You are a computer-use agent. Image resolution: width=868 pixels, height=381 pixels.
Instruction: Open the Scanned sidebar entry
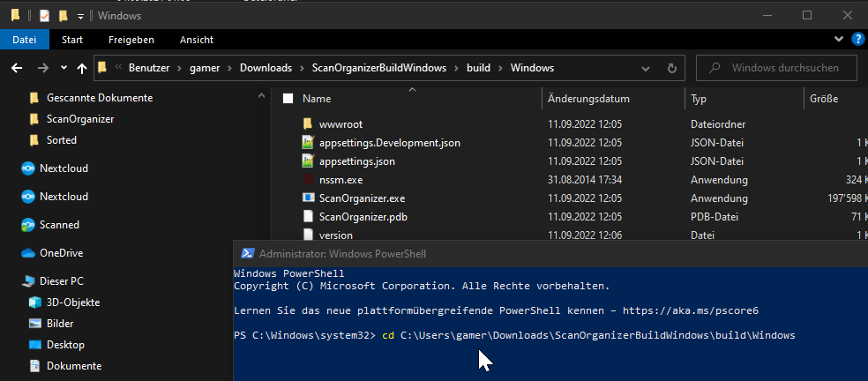59,225
